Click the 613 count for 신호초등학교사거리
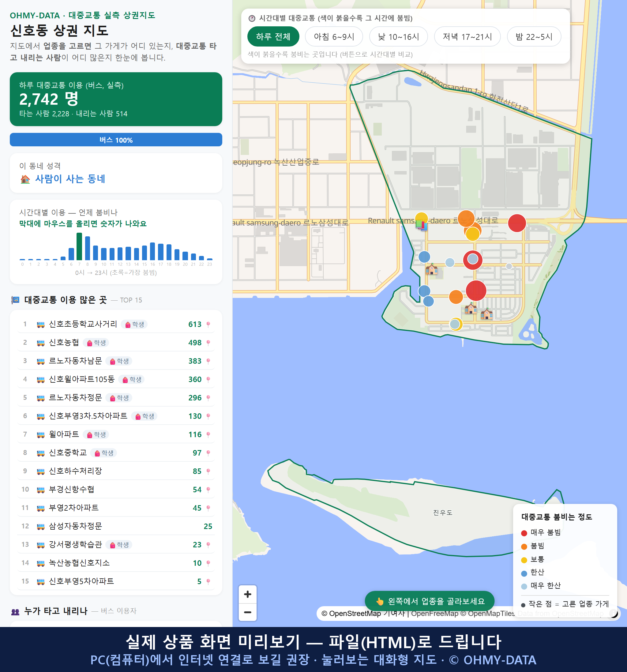 click(x=195, y=325)
